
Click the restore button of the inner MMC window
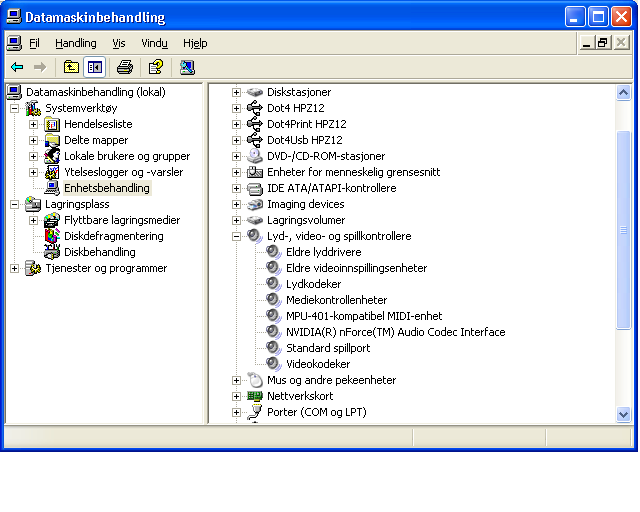[x=603, y=43]
